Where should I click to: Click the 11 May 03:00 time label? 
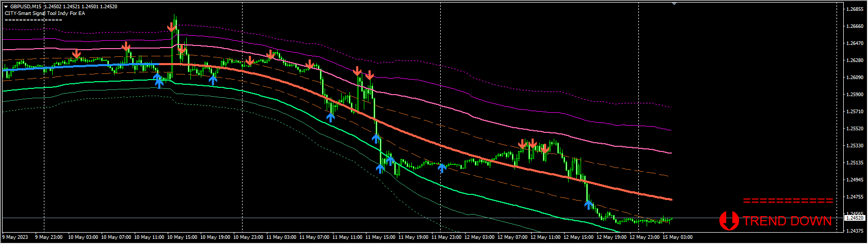[281, 237]
